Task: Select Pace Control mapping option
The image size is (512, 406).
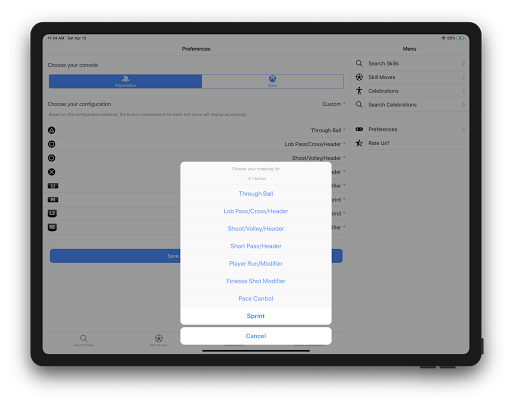Action: pos(256,299)
